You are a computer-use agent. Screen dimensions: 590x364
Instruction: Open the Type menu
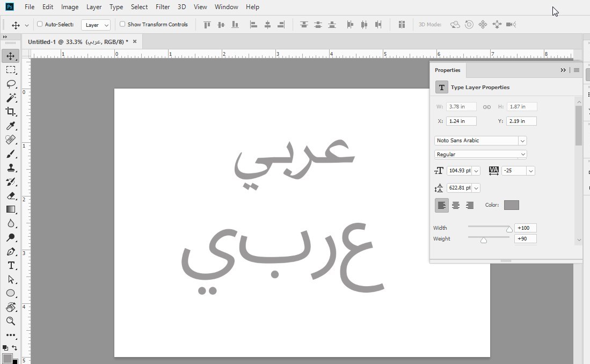[116, 7]
